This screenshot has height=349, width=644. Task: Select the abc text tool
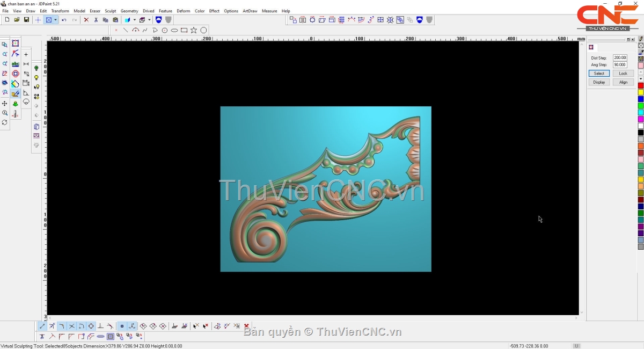(16, 64)
